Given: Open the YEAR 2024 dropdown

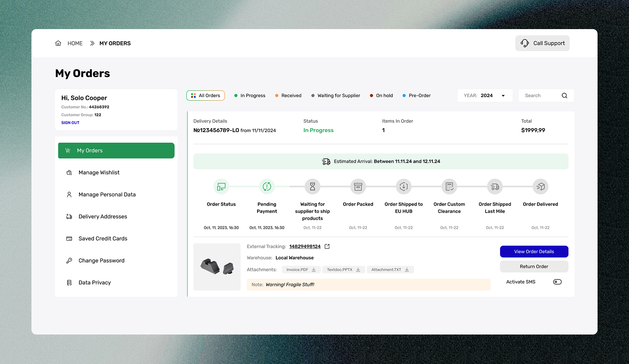Looking at the screenshot, I should (485, 95).
